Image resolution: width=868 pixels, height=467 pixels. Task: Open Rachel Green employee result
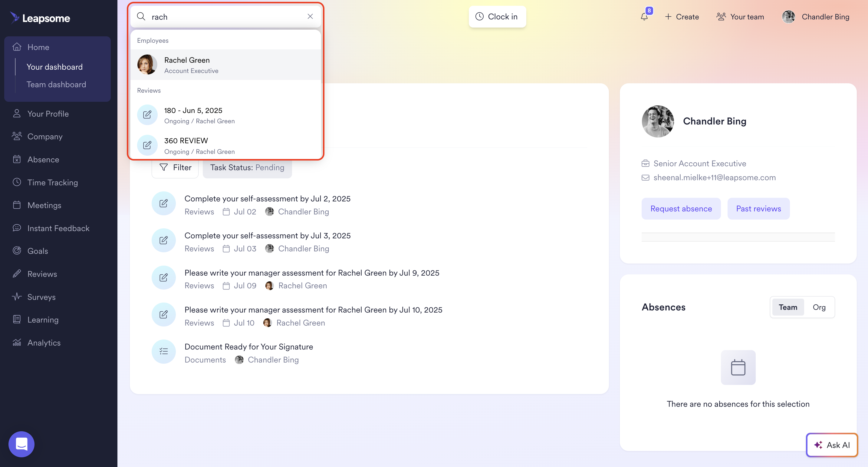click(x=226, y=65)
